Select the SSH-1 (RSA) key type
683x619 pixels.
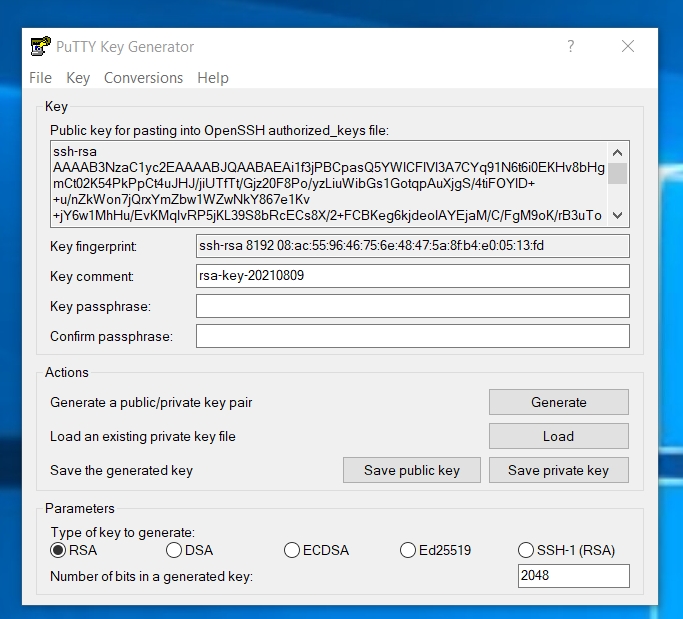(566, 550)
